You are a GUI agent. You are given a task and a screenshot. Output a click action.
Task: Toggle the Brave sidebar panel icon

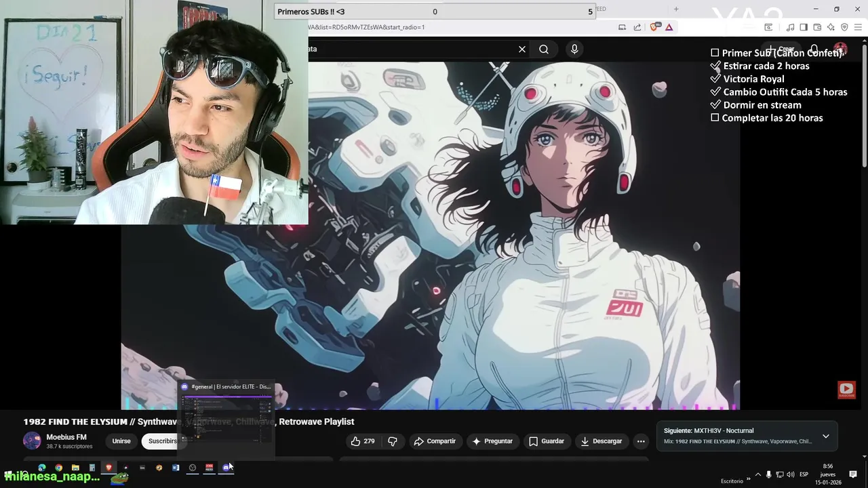pyautogui.click(x=804, y=27)
